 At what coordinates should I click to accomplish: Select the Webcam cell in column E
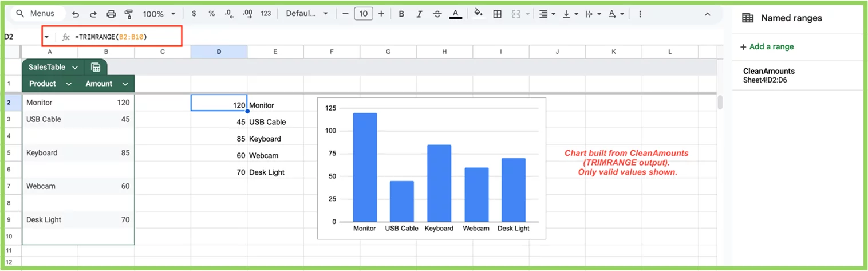[x=275, y=155]
